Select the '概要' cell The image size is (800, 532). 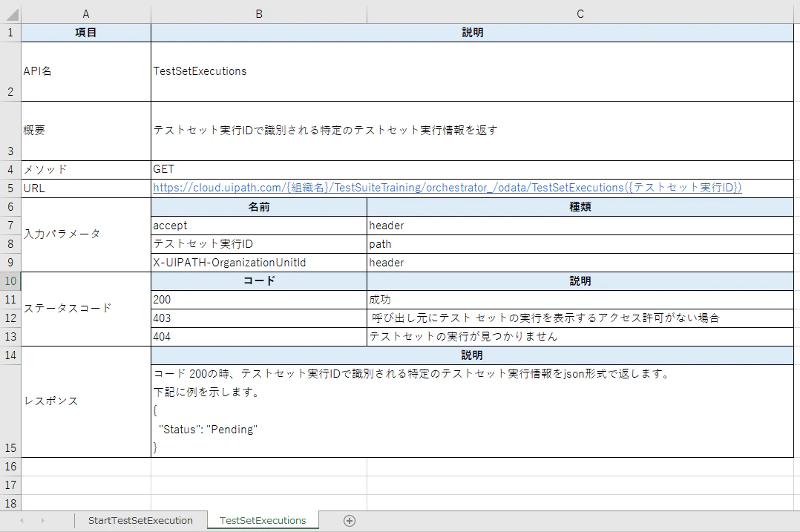pos(86,131)
